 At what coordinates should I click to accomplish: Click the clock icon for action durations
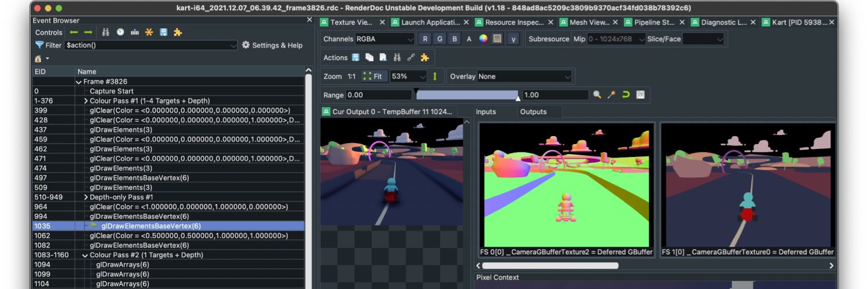120,32
